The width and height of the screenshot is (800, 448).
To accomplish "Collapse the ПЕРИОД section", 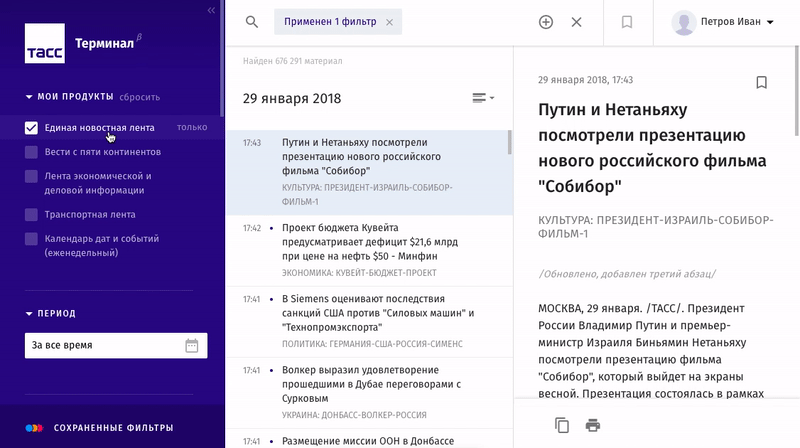I will [x=29, y=314].
